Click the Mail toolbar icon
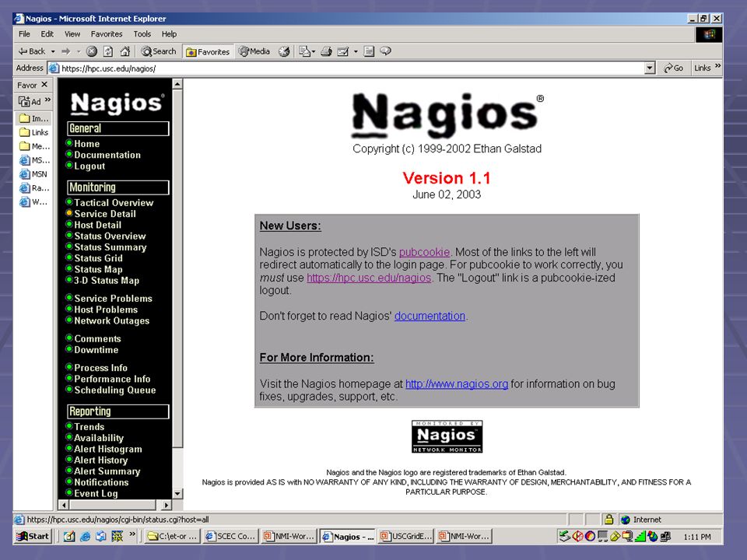747x560 pixels. (x=304, y=51)
